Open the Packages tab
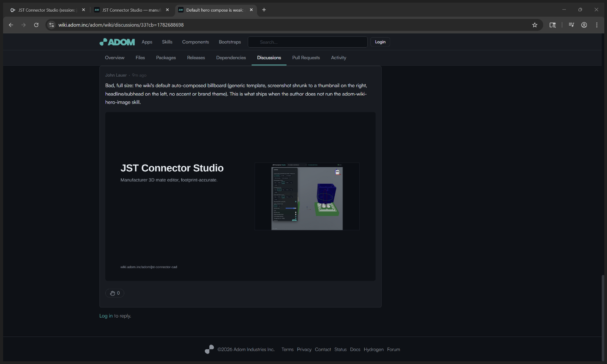Viewport: 607px width, 364px height. [166, 58]
